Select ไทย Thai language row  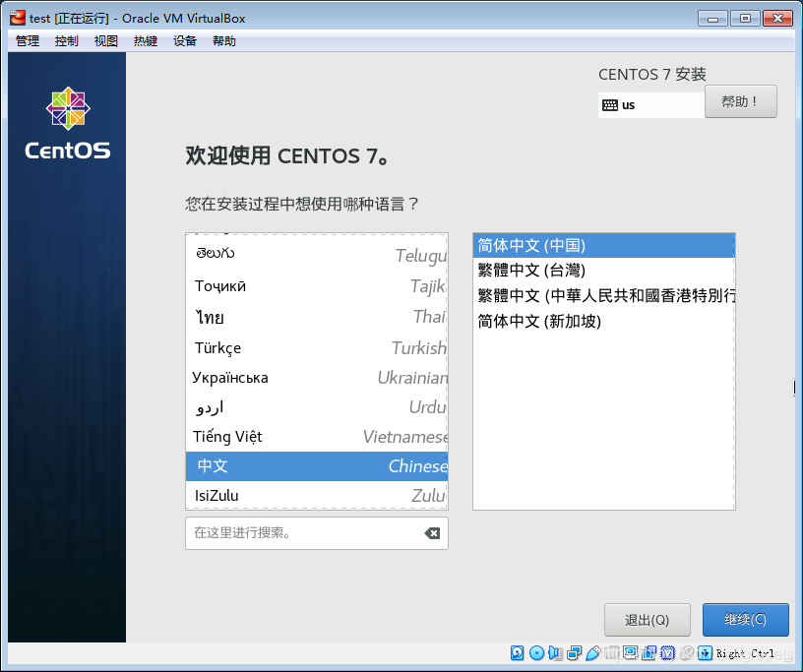pos(317,317)
